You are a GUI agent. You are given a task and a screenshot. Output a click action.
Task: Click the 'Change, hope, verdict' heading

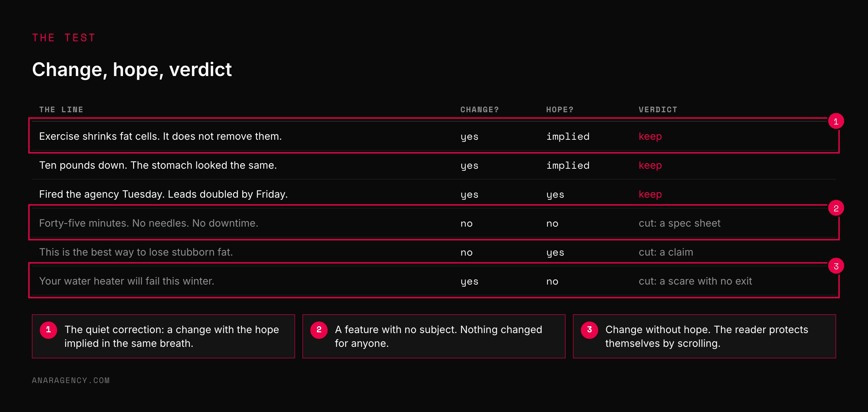tap(132, 70)
